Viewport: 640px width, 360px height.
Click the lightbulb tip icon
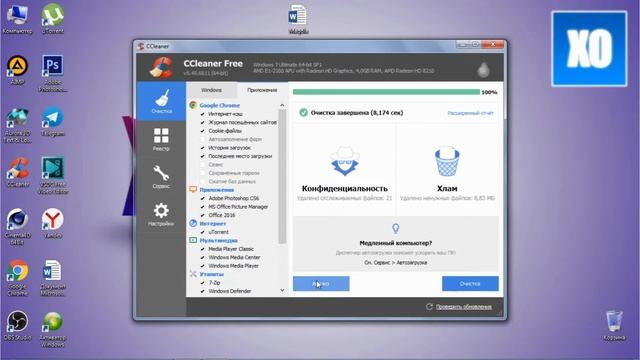click(x=396, y=229)
